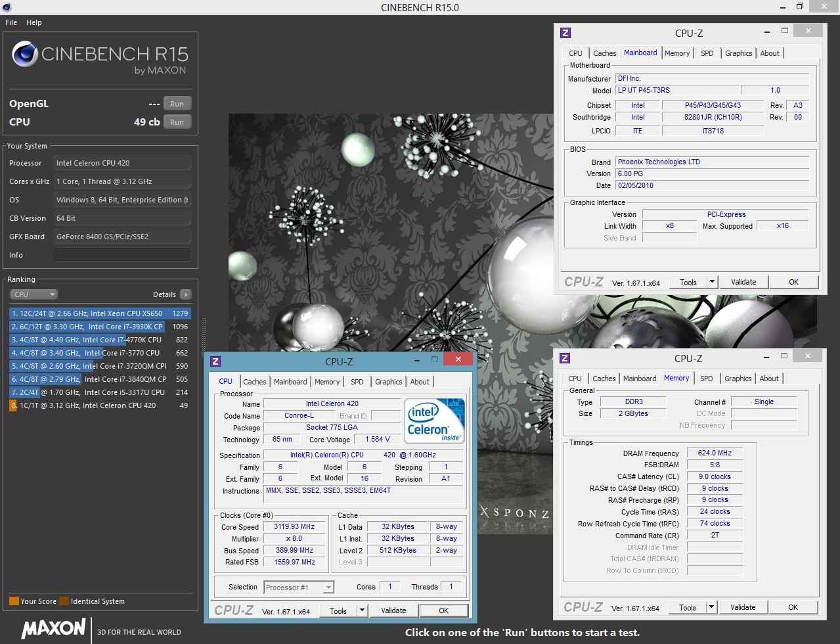Switch to SPD tab in front CPU-Z window

[x=357, y=382]
